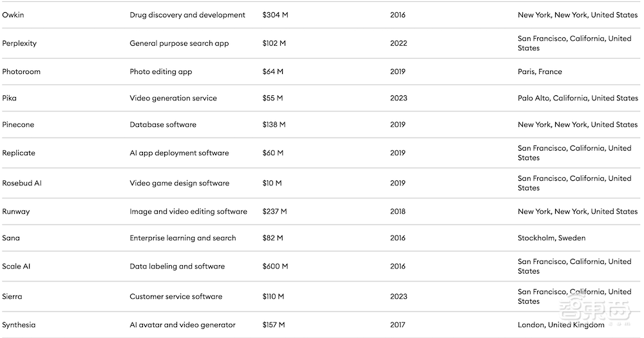Select the Perplexity company name
Viewport: 644px width, 338px height.
point(19,43)
